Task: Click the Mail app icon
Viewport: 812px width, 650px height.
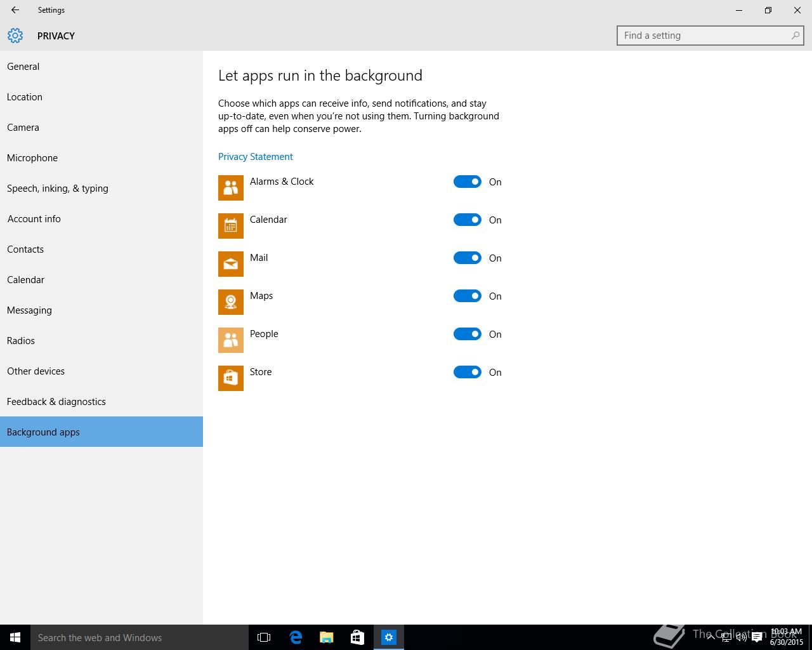Action: [231, 264]
